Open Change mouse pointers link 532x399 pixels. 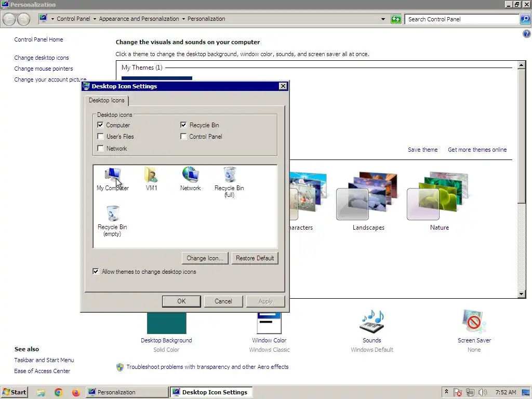click(x=44, y=69)
